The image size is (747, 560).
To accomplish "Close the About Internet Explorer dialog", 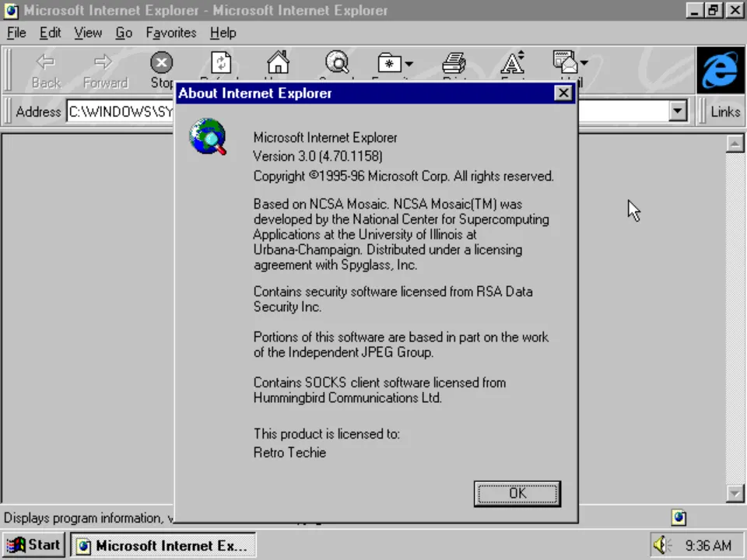I will (x=563, y=93).
